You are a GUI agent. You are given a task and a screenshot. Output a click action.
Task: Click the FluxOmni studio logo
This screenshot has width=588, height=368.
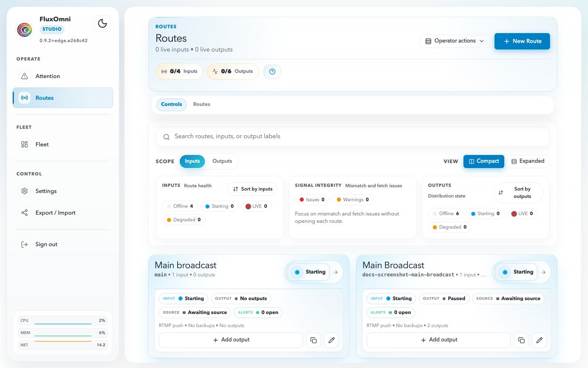tap(24, 29)
